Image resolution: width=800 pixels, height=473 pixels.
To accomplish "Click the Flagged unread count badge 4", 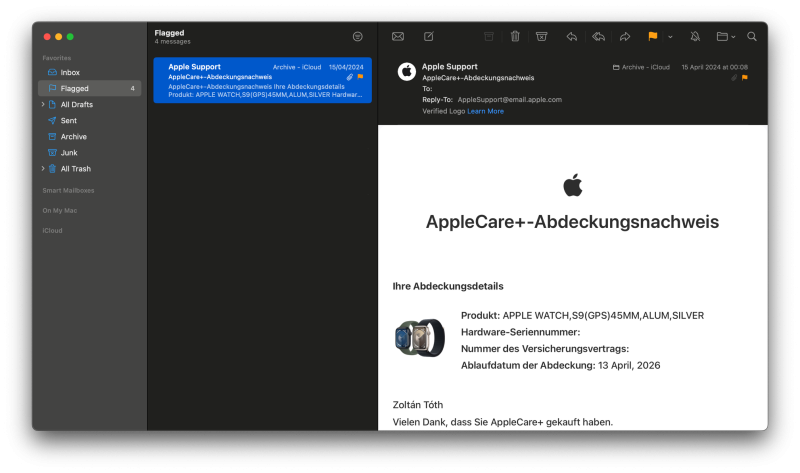I will coord(133,88).
